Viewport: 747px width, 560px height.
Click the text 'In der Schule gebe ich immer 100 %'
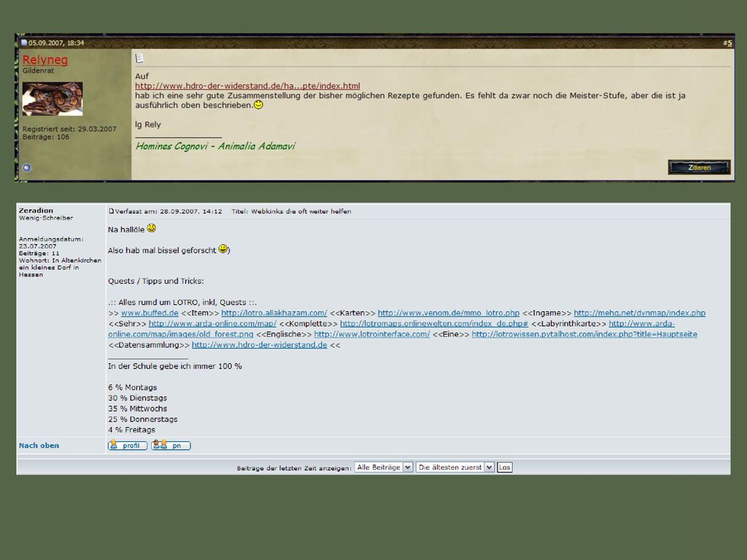[x=175, y=366]
